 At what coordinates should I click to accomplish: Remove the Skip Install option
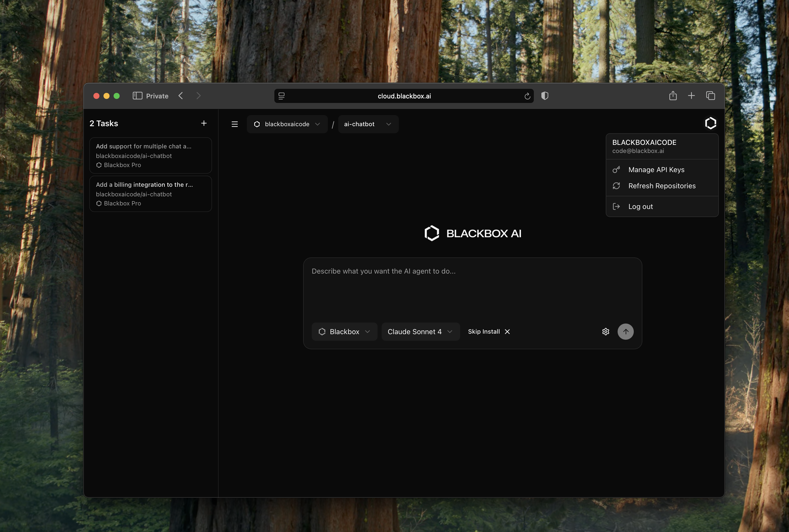pos(507,331)
